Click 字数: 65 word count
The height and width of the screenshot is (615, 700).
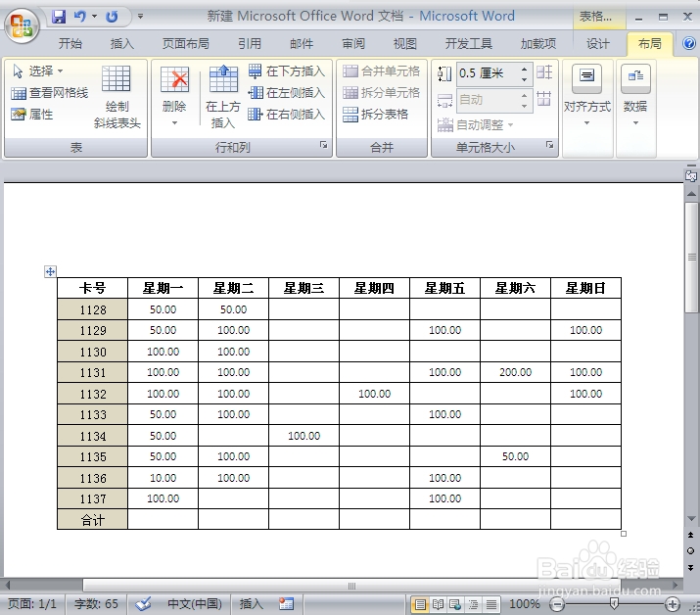(x=96, y=604)
